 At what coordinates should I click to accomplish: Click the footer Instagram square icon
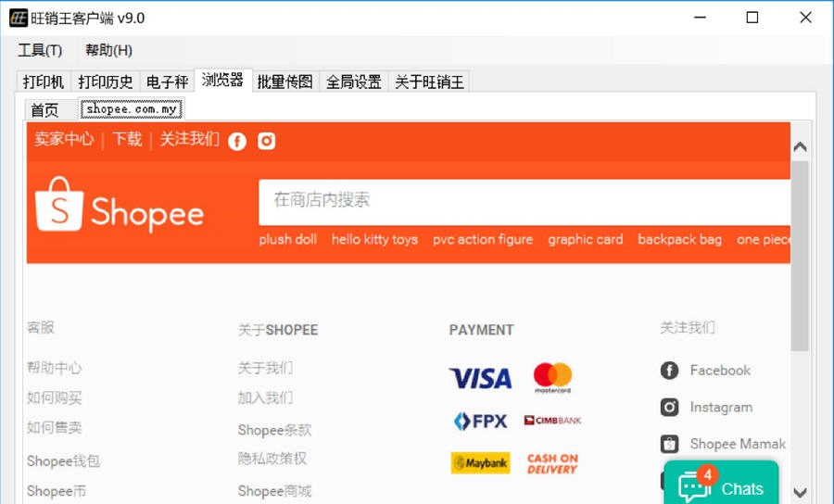coord(669,408)
